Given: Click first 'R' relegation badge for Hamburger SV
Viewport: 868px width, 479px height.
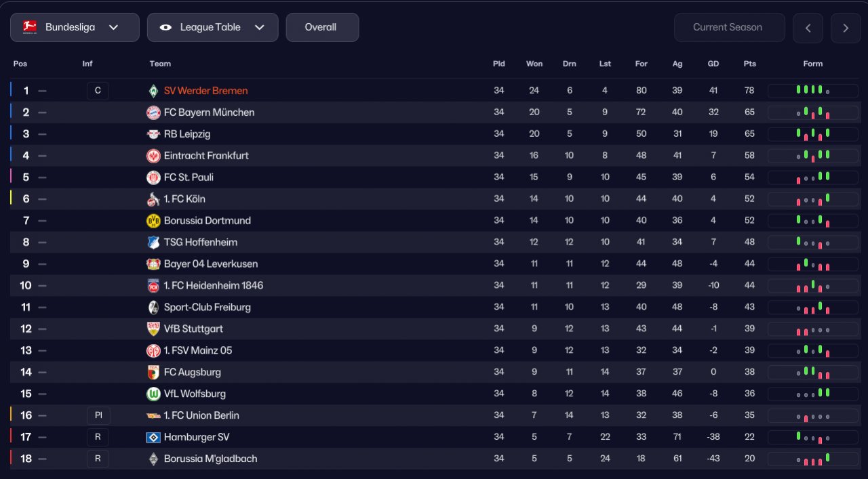Looking at the screenshot, I should tap(98, 438).
